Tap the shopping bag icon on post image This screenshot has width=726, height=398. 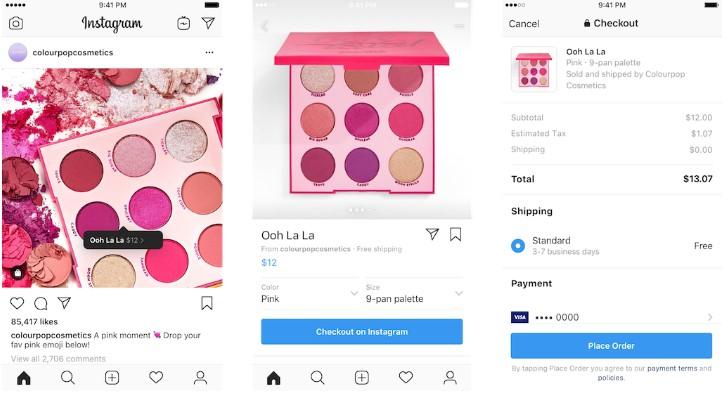pos(18,273)
